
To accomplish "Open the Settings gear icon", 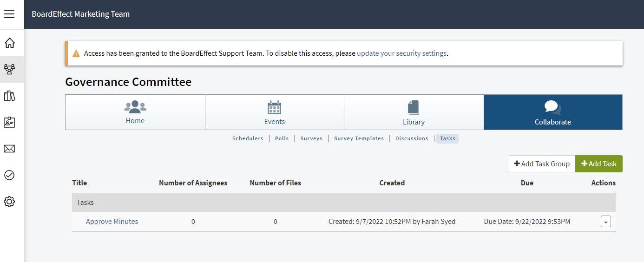I will (x=9, y=202).
